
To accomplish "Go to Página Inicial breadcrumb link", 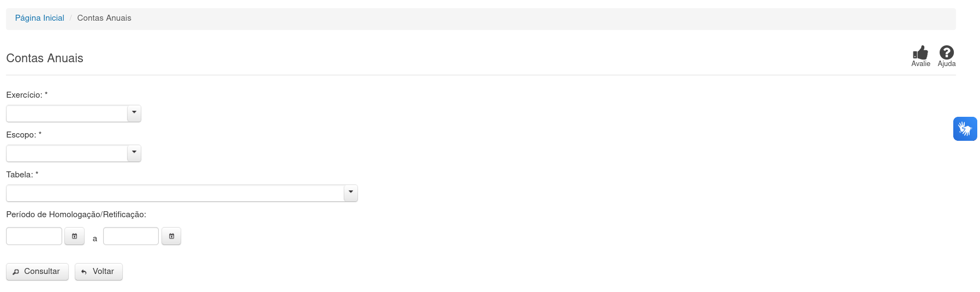I will pos(39,18).
